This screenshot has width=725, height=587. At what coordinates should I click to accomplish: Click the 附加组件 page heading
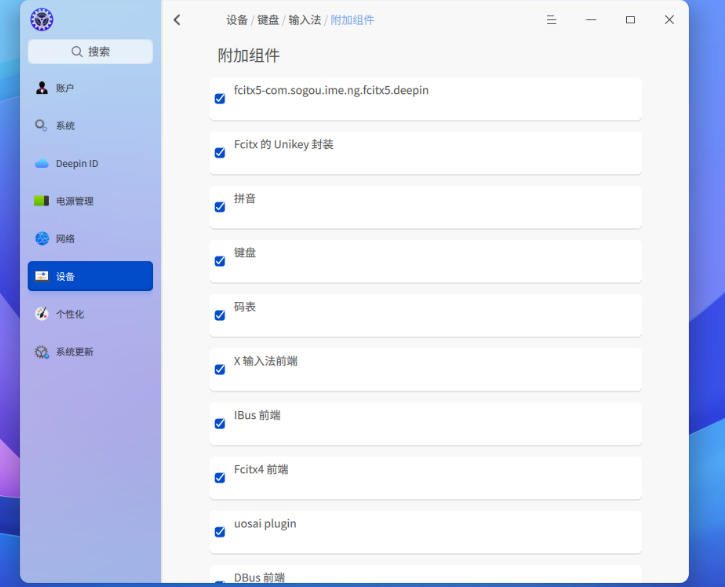[x=249, y=55]
